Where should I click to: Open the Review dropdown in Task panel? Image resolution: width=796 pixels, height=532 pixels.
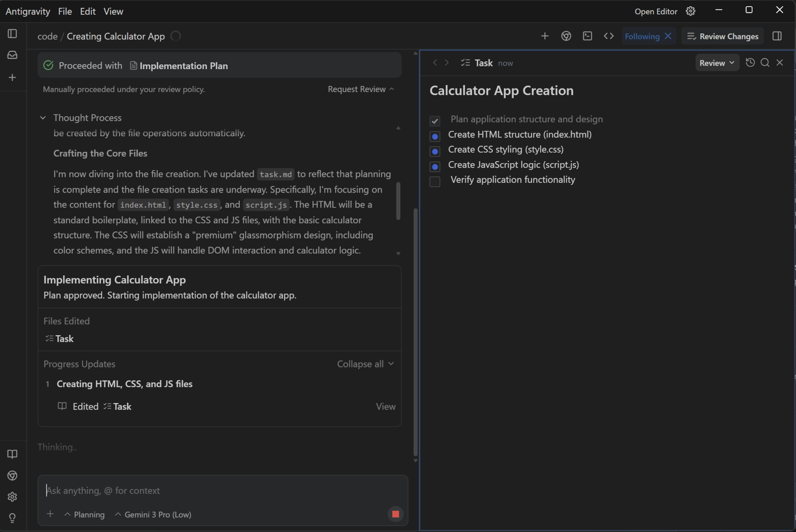point(717,63)
